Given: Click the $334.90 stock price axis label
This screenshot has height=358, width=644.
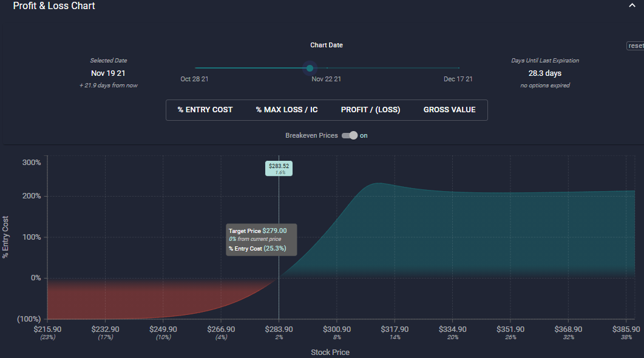Looking at the screenshot, I should [x=453, y=329].
